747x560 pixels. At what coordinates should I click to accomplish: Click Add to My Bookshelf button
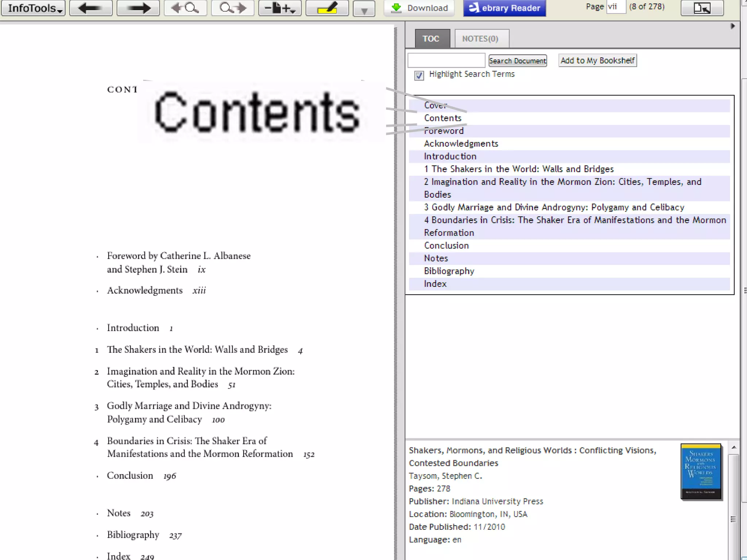[597, 61]
